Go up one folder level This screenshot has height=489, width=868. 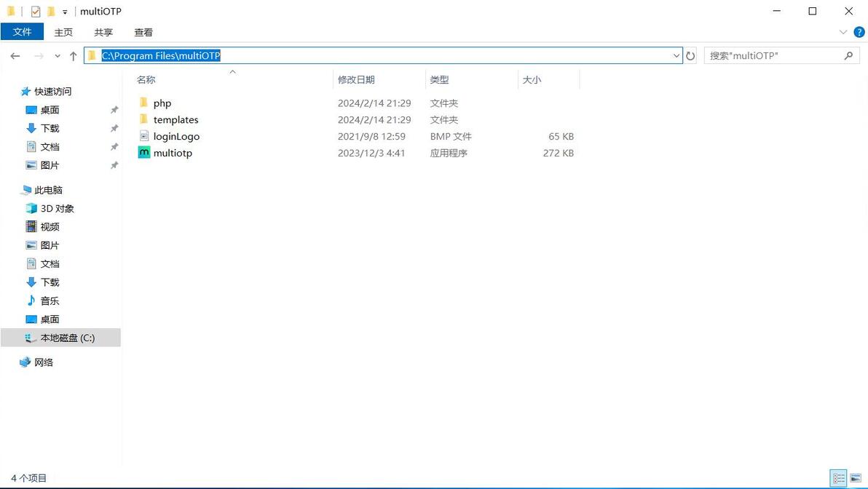click(x=73, y=56)
